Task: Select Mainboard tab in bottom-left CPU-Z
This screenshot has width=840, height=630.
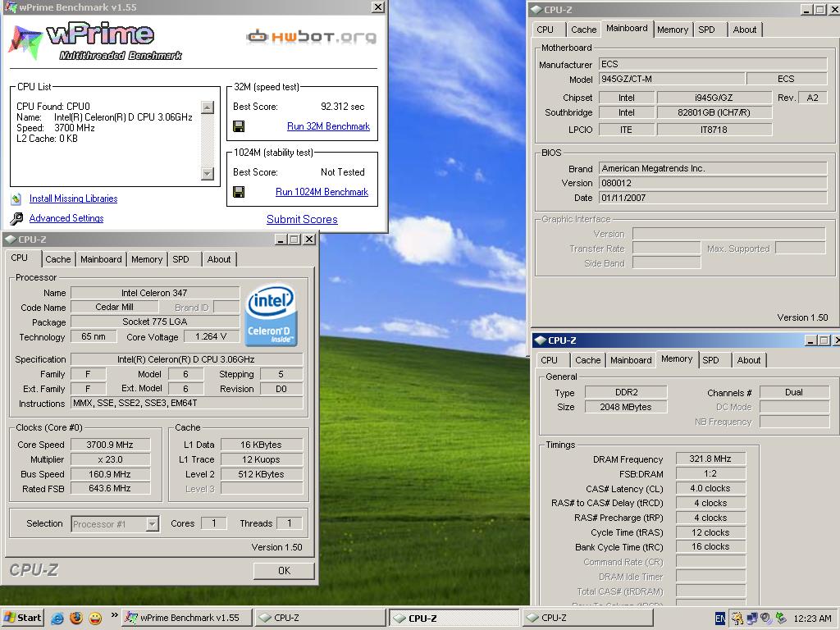Action: 101,259
